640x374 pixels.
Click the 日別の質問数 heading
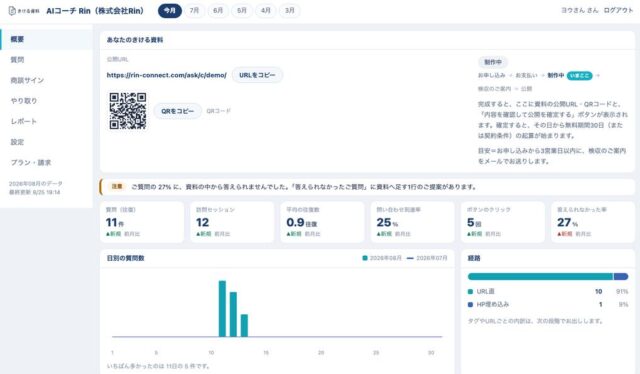click(125, 258)
